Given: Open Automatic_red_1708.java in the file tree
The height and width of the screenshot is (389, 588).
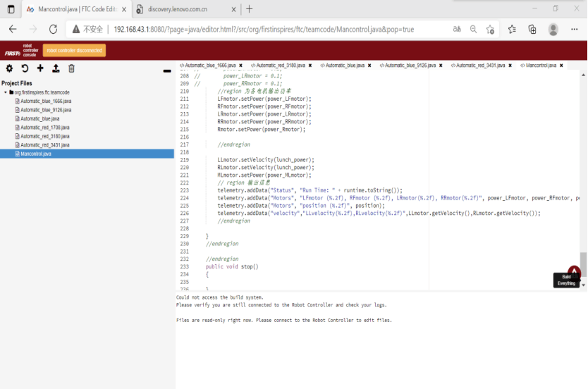Looking at the screenshot, I should [45, 128].
